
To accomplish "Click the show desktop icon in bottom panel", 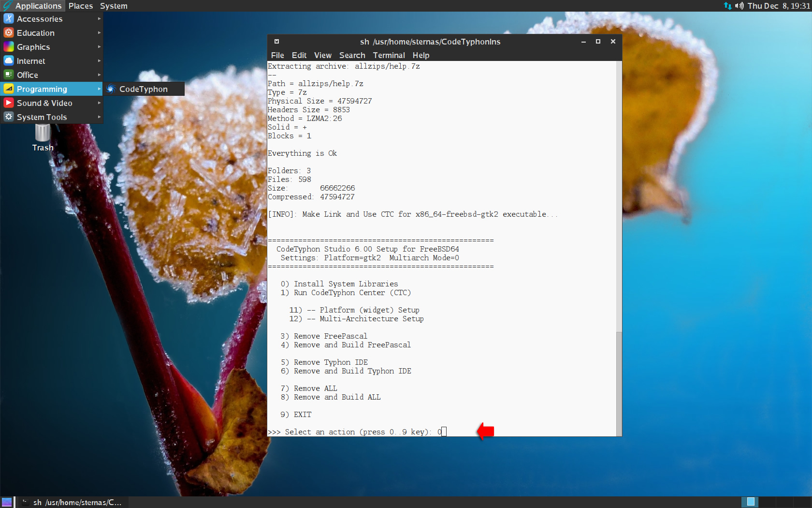I will 7,502.
